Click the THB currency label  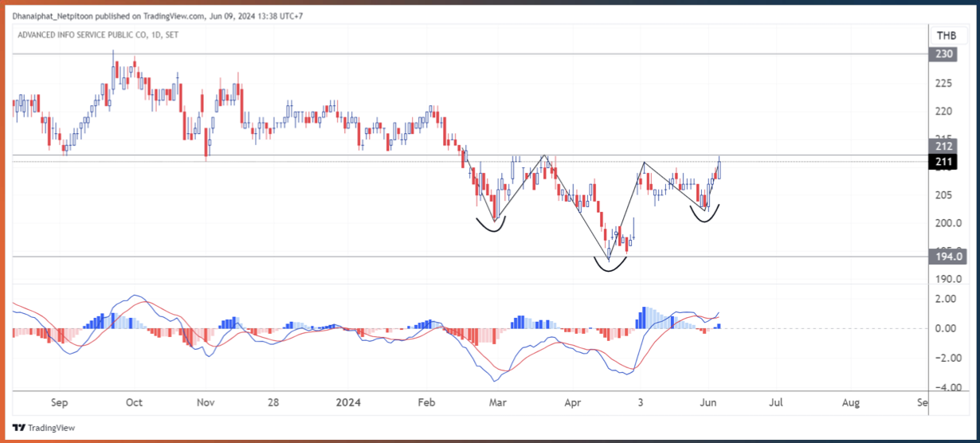click(947, 36)
